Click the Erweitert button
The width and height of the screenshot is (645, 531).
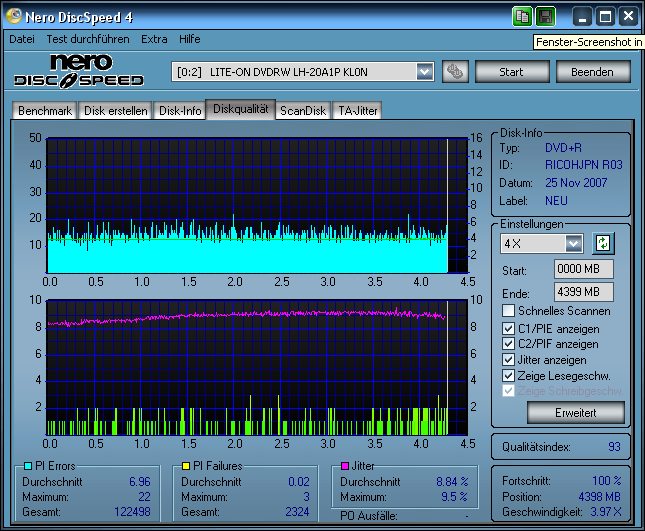tap(575, 412)
